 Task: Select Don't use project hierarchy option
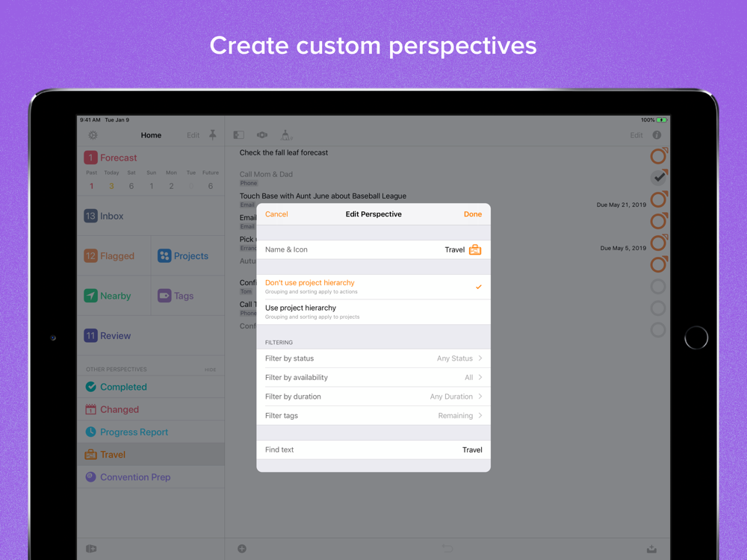click(x=373, y=287)
